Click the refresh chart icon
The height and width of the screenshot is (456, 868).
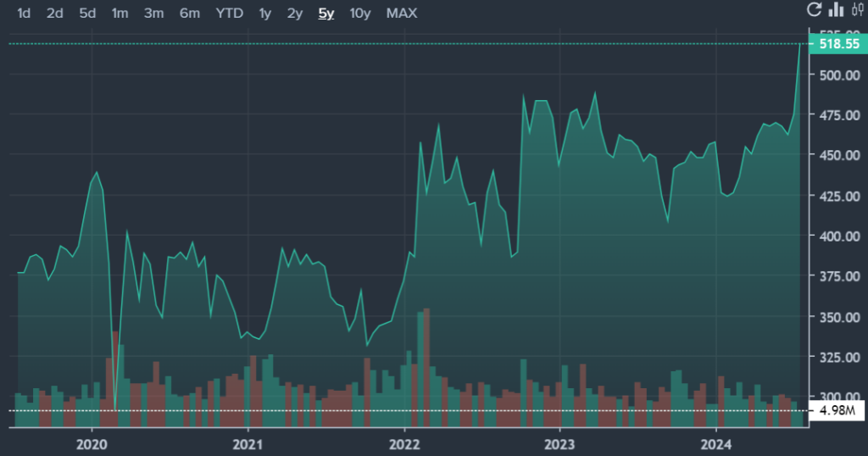point(814,10)
